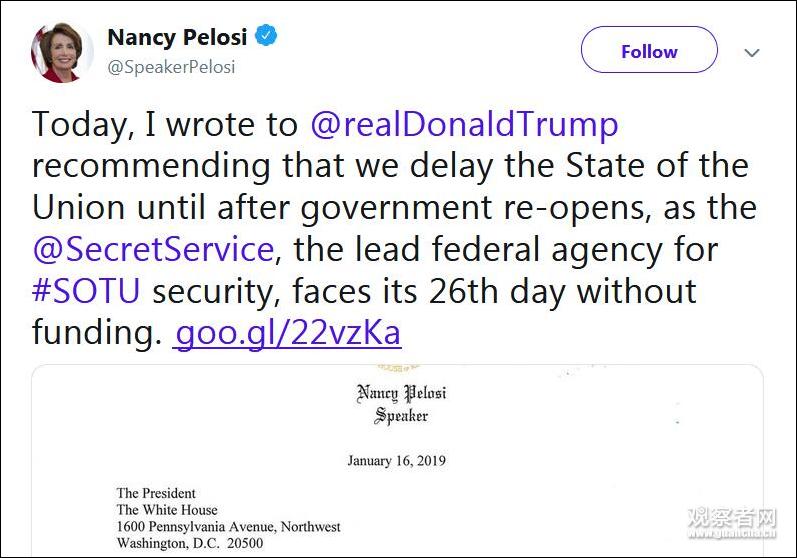Click the @SpeakerPelosi handle

[171, 68]
